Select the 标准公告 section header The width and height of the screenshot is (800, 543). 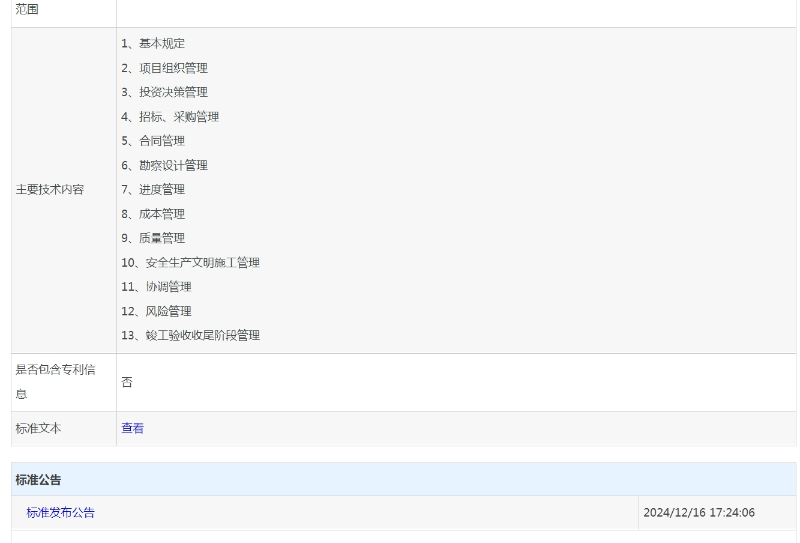tap(38, 480)
